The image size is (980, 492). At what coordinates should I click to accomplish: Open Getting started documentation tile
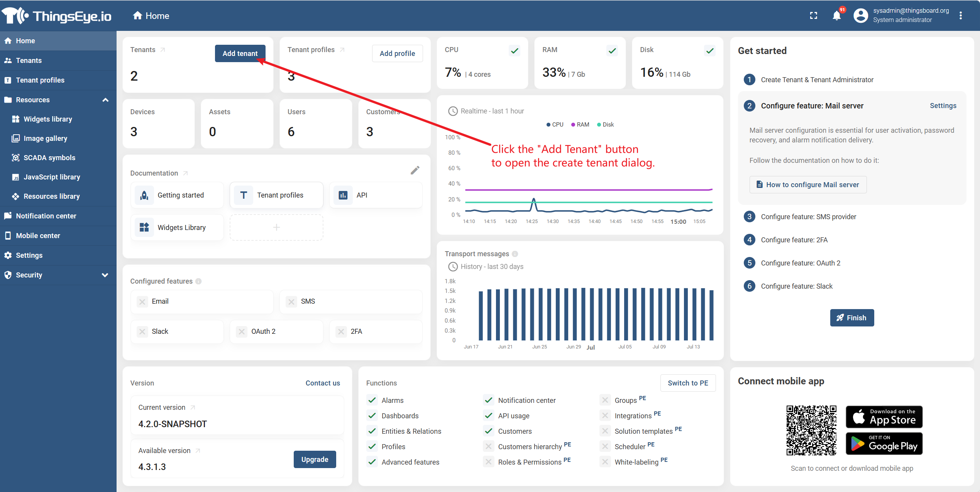coord(177,195)
